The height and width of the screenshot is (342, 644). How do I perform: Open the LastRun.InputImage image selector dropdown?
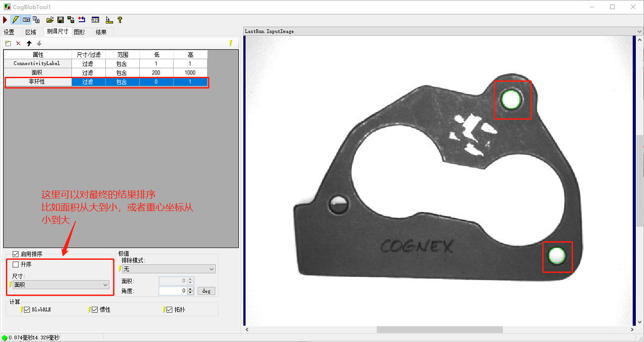[640, 31]
